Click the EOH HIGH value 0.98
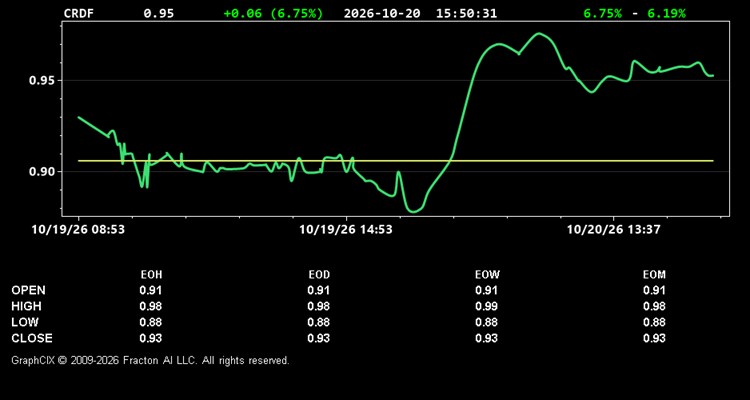750x400 pixels. (x=151, y=306)
